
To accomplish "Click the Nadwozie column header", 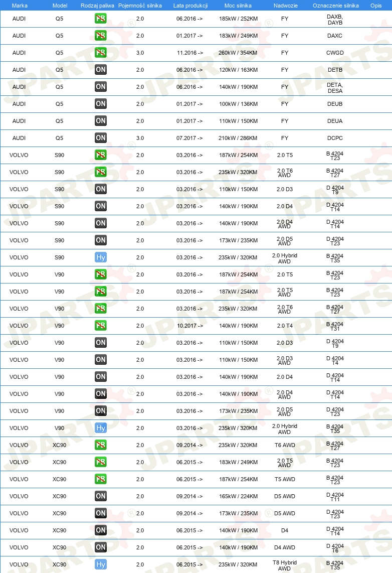I will pyautogui.click(x=285, y=6).
